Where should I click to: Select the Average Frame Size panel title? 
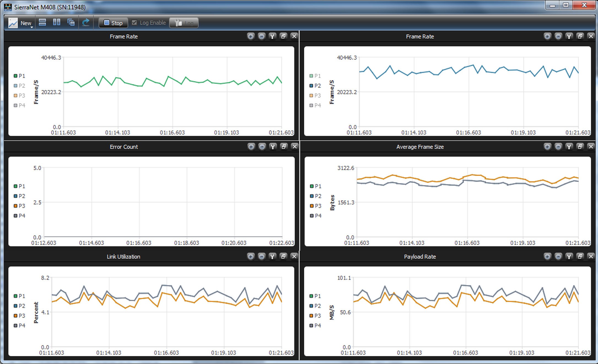tap(420, 147)
